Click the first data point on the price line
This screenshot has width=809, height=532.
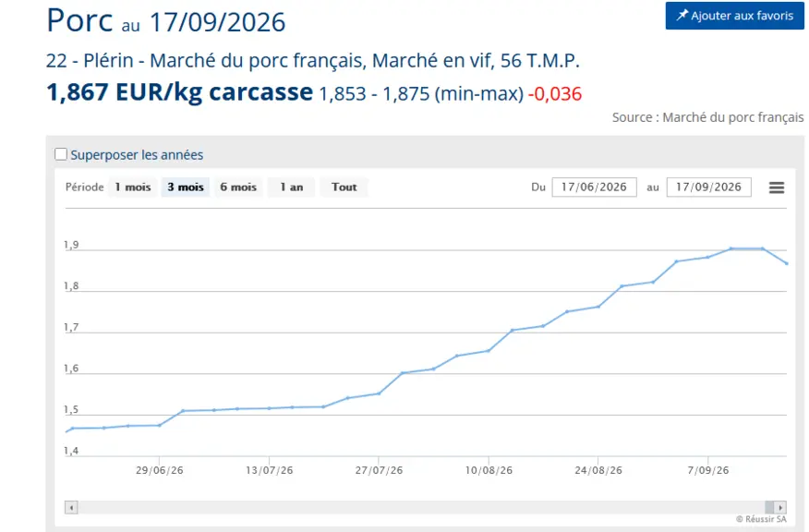tap(72, 429)
